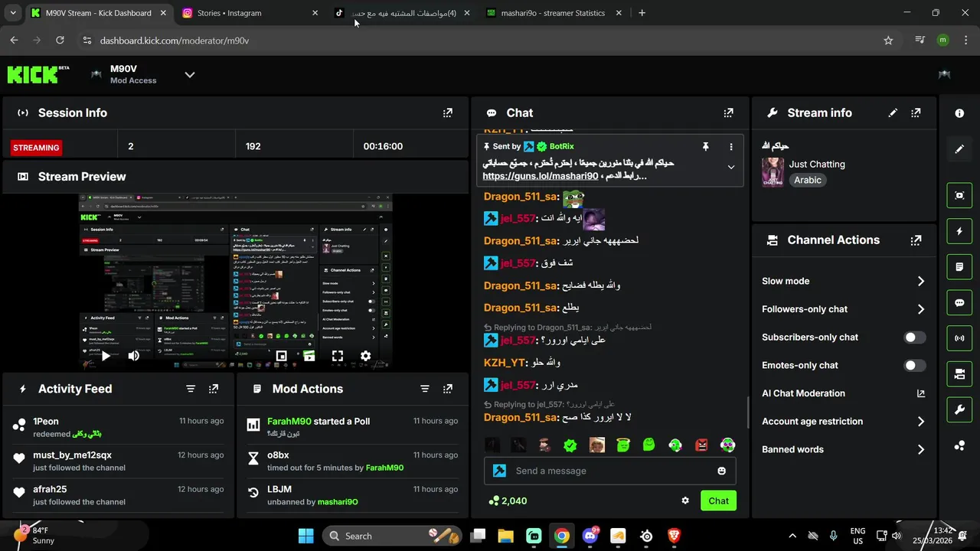Open a new browser tab
The height and width of the screenshot is (551, 980).
point(642,13)
